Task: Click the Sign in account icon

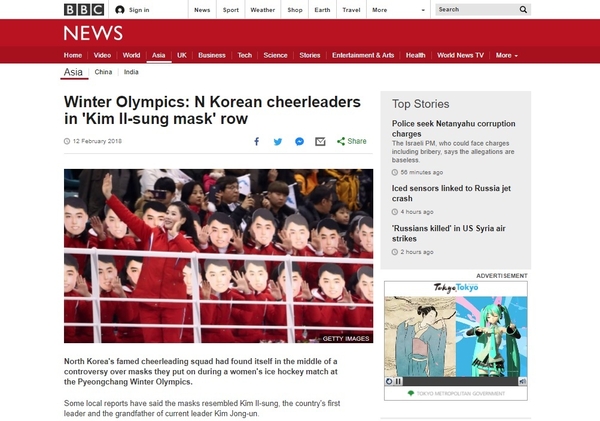Action: click(x=120, y=10)
